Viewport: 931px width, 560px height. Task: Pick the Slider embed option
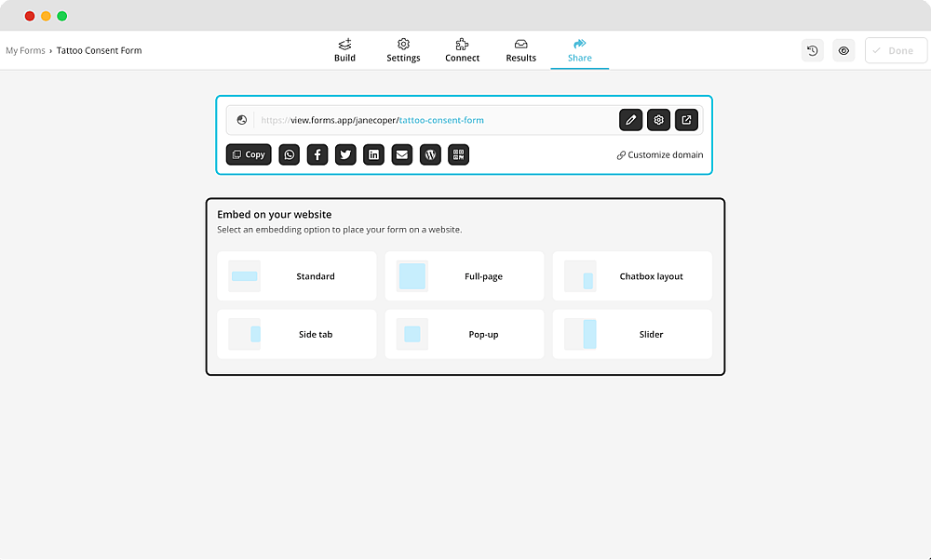pyautogui.click(x=632, y=334)
